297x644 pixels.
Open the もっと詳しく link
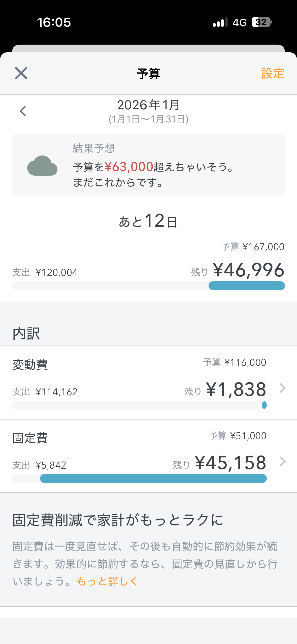(x=107, y=582)
